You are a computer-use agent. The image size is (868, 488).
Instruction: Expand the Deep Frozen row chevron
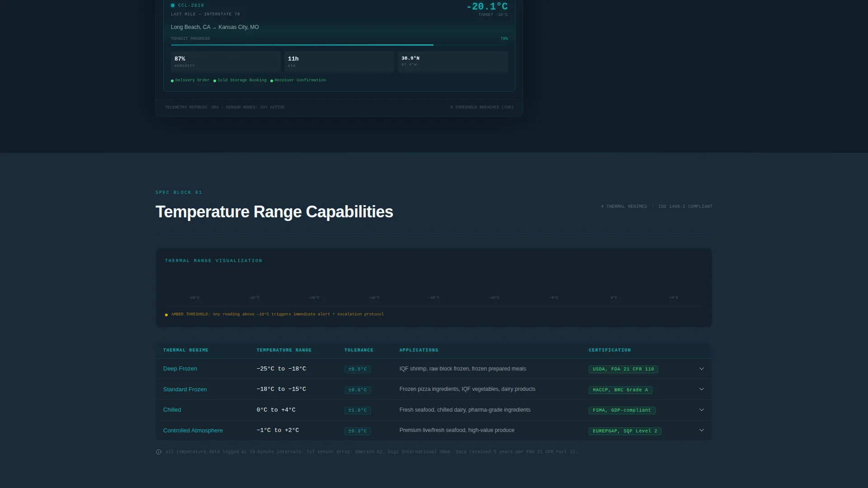pos(702,369)
